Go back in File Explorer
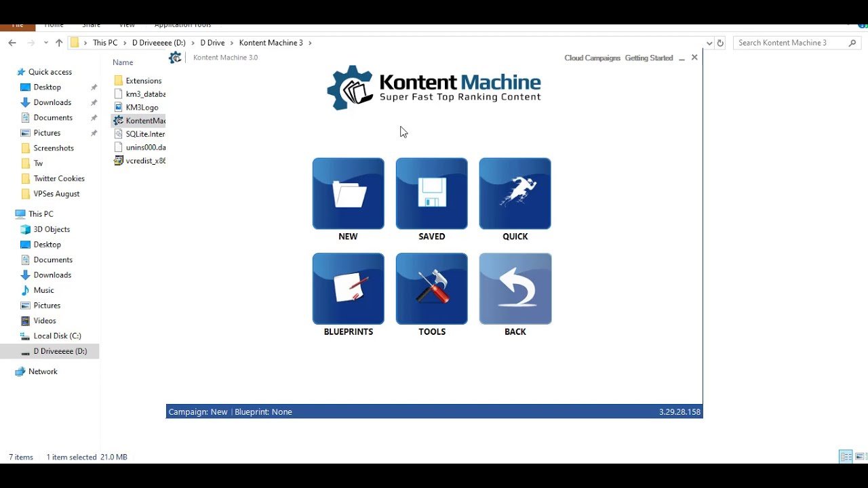This screenshot has width=868, height=488. point(12,43)
